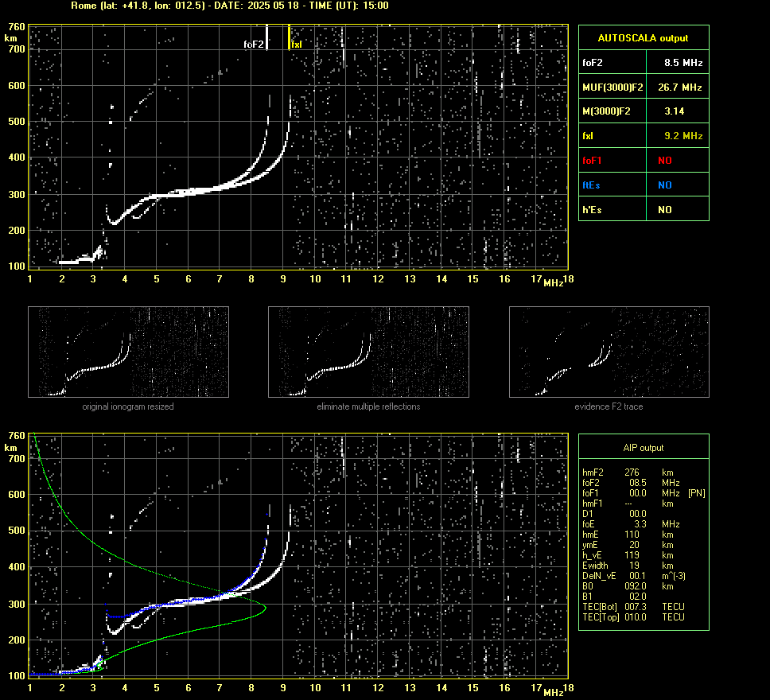770x700 pixels.
Task: Select the MUF(3000)F2 label cell
Action: [x=612, y=87]
